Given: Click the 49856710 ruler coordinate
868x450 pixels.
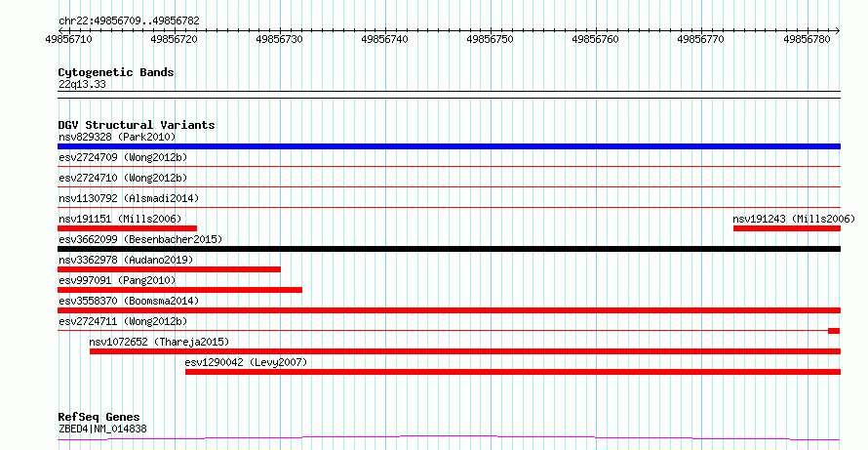Looking at the screenshot, I should [68, 39].
